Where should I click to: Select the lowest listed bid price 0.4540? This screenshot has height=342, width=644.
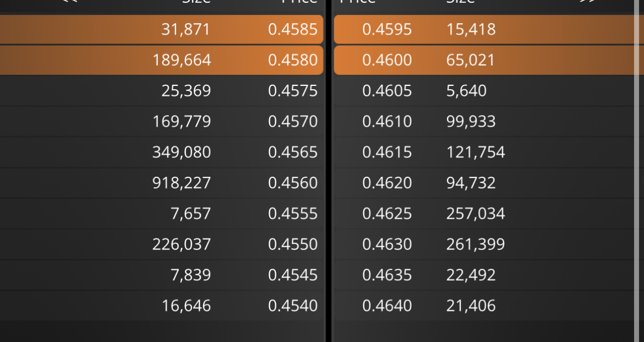(x=293, y=306)
